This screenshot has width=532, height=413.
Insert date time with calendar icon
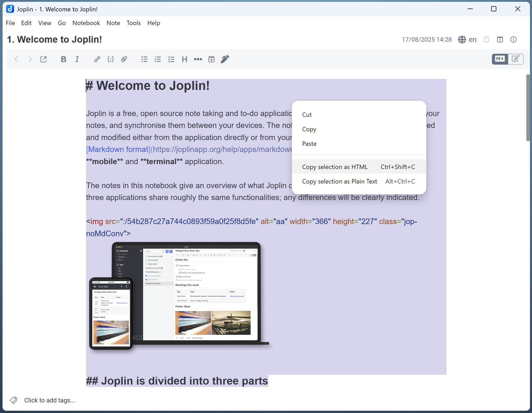coord(211,59)
